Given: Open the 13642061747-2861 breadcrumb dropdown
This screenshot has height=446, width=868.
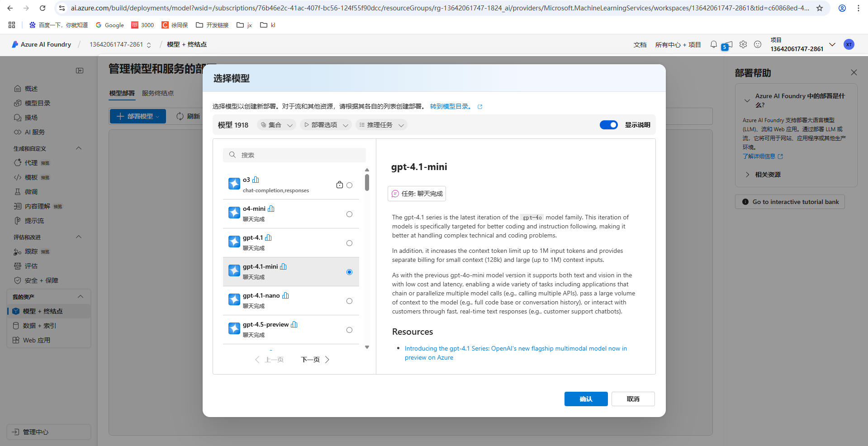Looking at the screenshot, I should [148, 45].
